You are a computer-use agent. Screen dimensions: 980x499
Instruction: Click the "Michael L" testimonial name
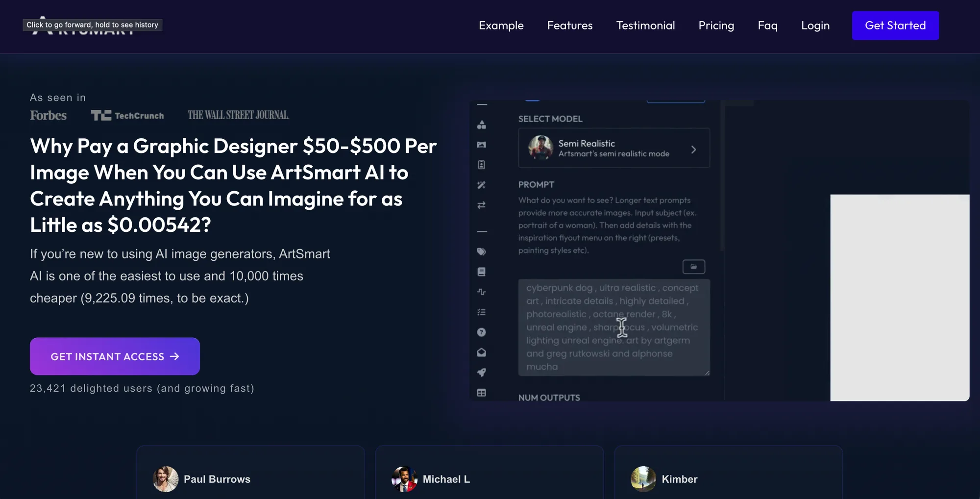click(446, 479)
